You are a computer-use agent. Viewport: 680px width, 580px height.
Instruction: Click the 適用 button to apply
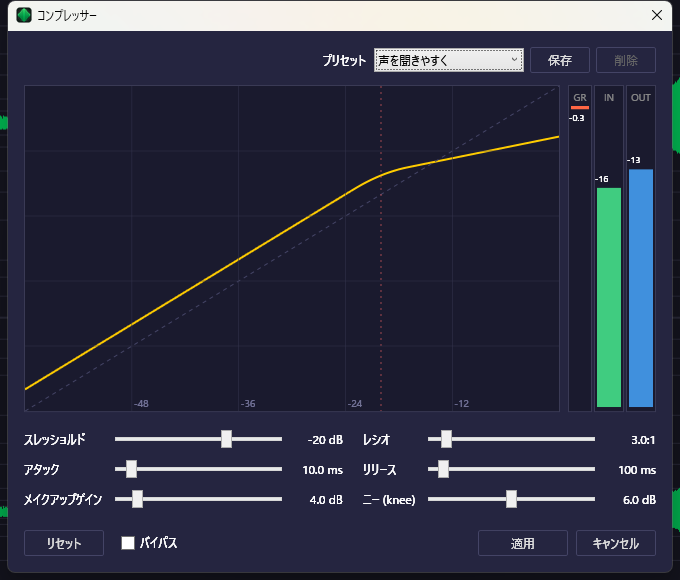[x=523, y=543]
